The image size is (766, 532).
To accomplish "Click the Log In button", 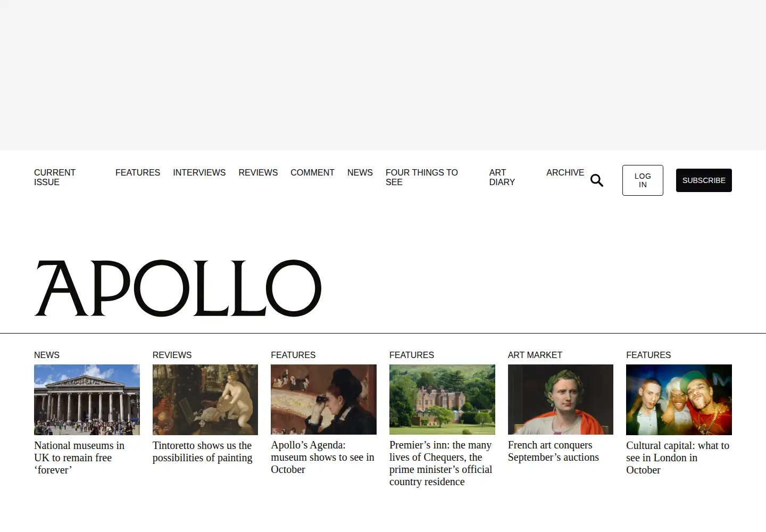I will click(643, 180).
